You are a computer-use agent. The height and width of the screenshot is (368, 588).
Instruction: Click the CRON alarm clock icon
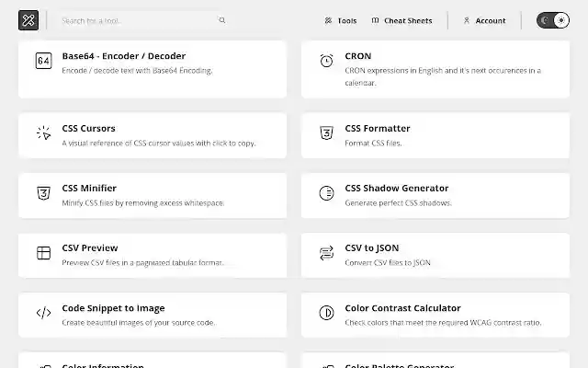[326, 61]
